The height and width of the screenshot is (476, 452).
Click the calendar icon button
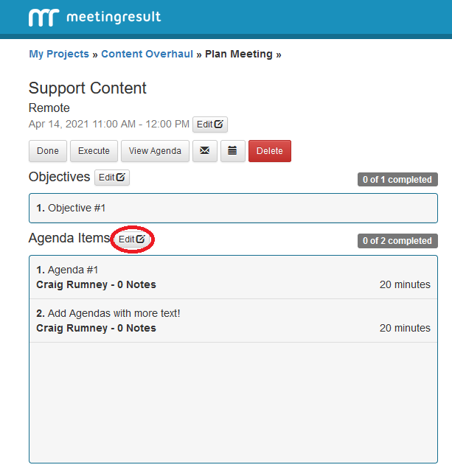coord(232,151)
